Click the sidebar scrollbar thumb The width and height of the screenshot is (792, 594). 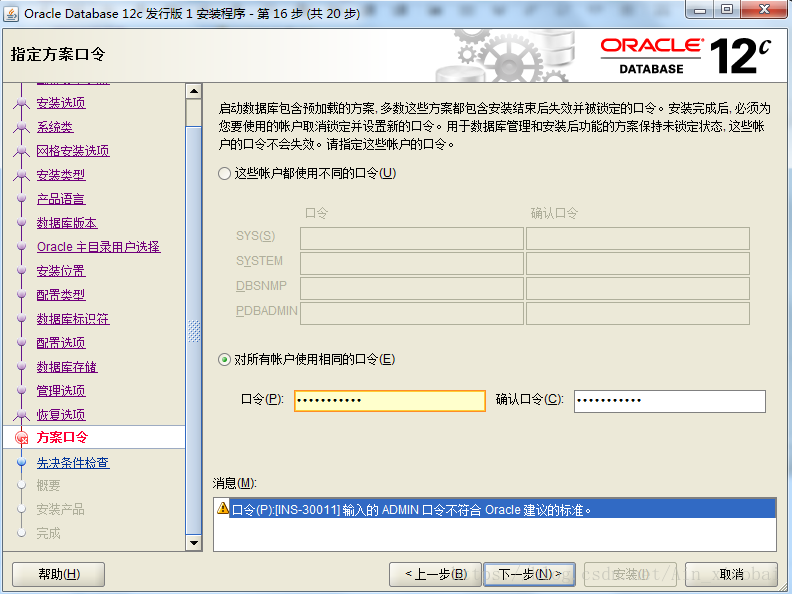[194, 331]
